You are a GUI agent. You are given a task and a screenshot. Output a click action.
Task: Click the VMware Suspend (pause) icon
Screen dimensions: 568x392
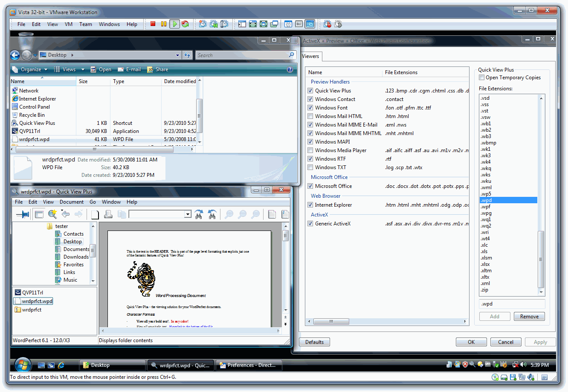[163, 24]
